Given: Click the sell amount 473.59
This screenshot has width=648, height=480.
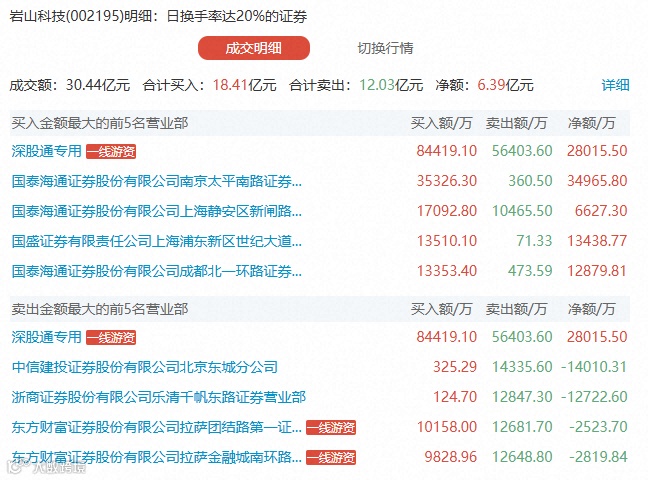Looking at the screenshot, I should click(x=530, y=271).
